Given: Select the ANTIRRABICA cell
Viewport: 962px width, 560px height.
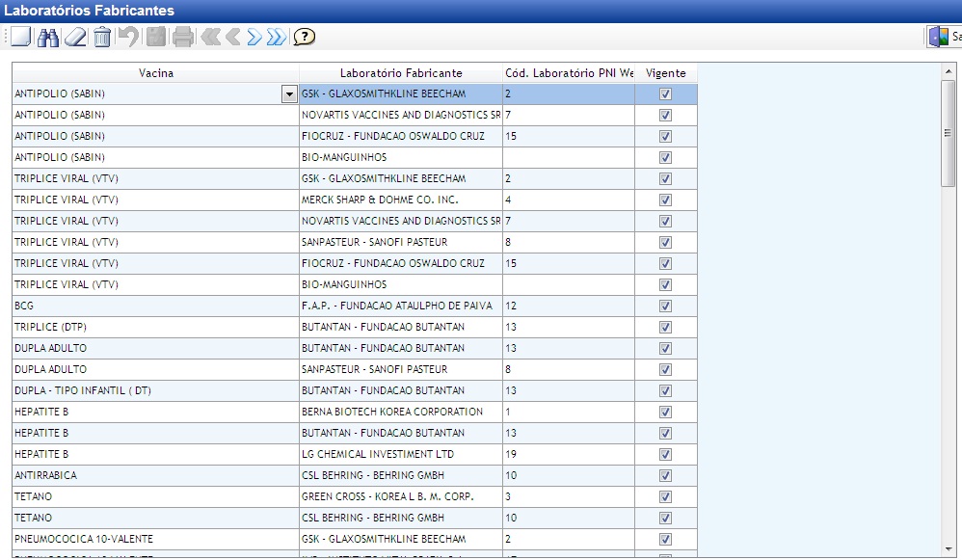Looking at the screenshot, I should coord(155,475).
